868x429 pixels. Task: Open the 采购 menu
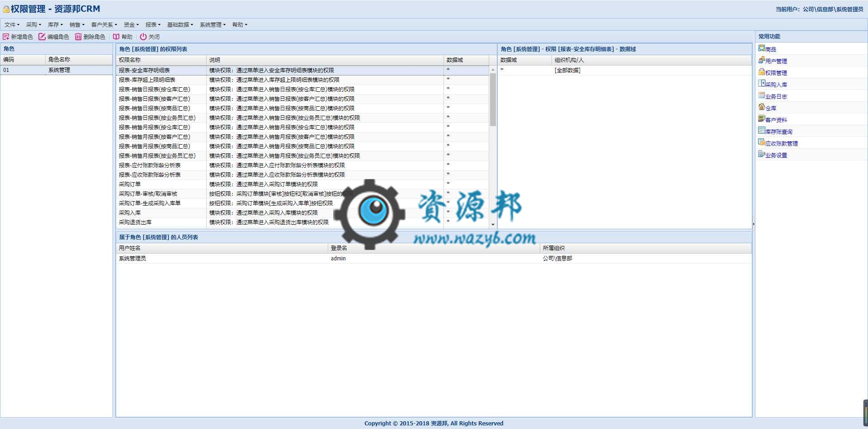tap(33, 25)
